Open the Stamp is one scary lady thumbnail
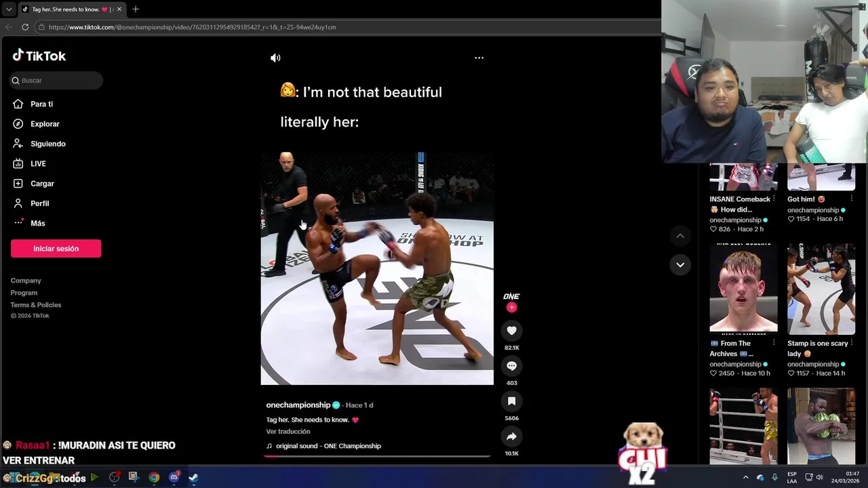Image resolution: width=868 pixels, height=488 pixels. coord(821,289)
